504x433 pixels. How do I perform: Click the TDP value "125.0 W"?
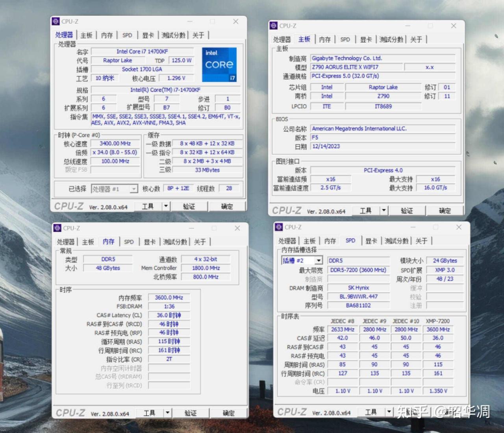coord(182,60)
